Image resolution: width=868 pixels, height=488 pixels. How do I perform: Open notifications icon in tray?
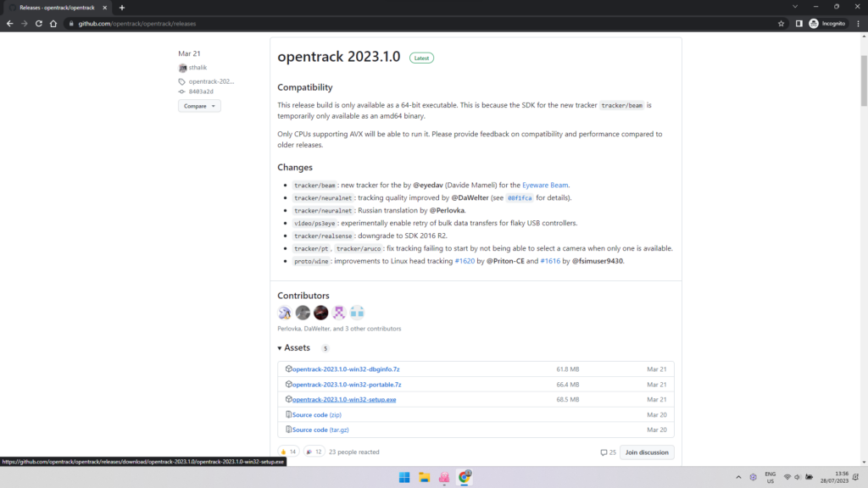coord(856,478)
